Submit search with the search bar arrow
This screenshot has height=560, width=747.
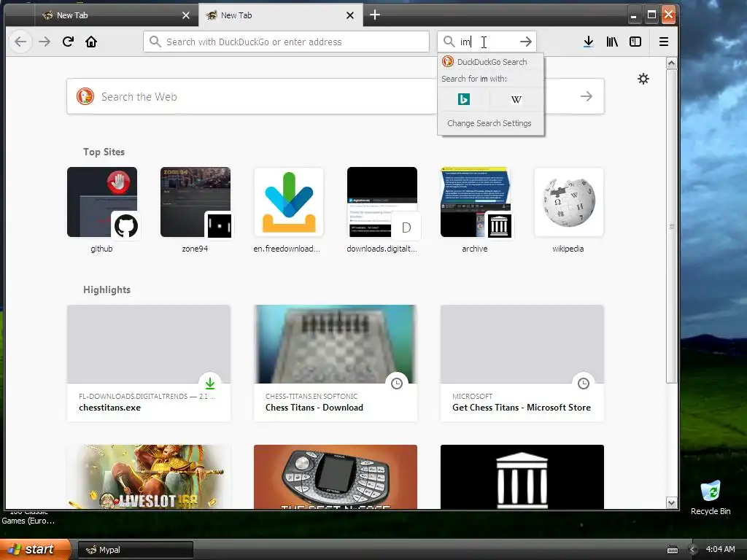pos(526,42)
